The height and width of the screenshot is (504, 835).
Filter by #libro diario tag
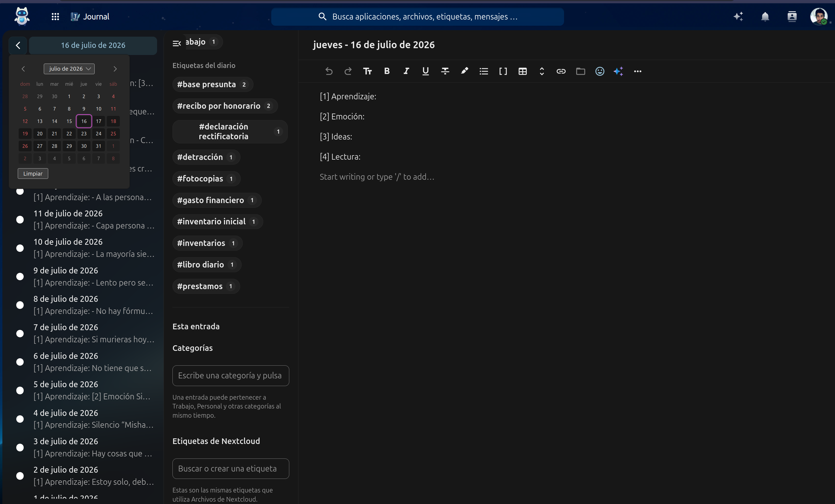coord(207,265)
